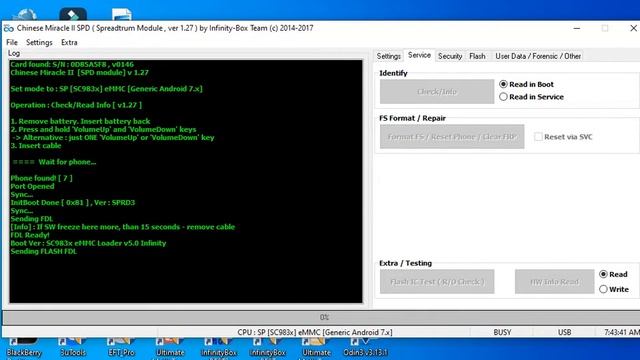Click the 'Operation : Check/Read Info' log line

[x=76, y=105]
